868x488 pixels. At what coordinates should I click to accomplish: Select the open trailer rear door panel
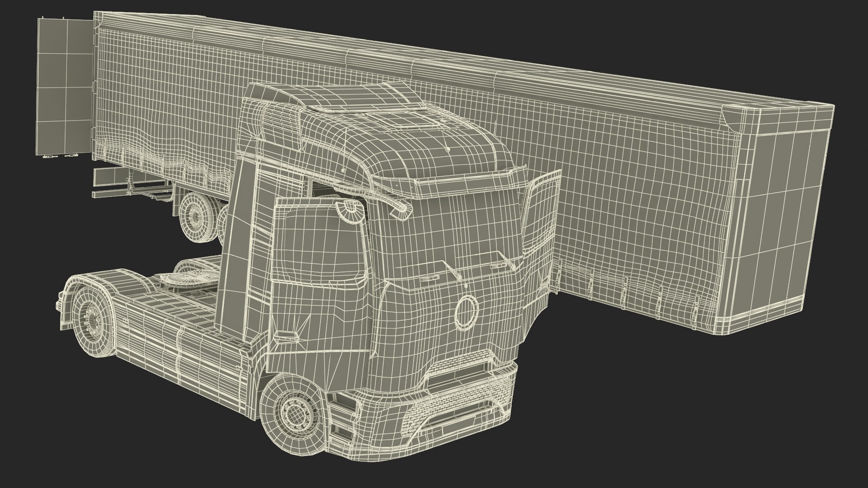pos(64,87)
